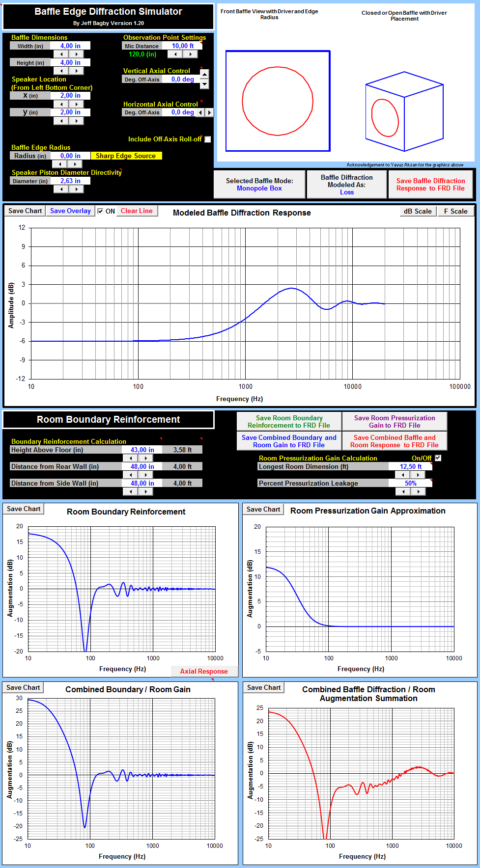480x868 pixels.
Task: Click Save Chart for baffle diffraction response
Action: 25,211
